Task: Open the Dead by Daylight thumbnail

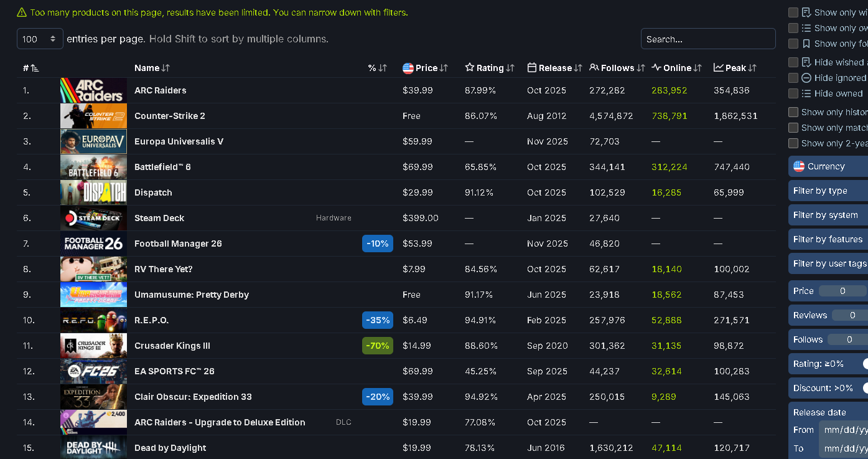Action: (x=93, y=448)
